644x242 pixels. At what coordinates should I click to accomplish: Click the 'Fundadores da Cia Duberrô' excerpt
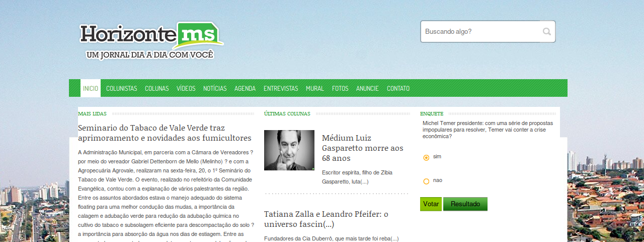(x=331, y=238)
